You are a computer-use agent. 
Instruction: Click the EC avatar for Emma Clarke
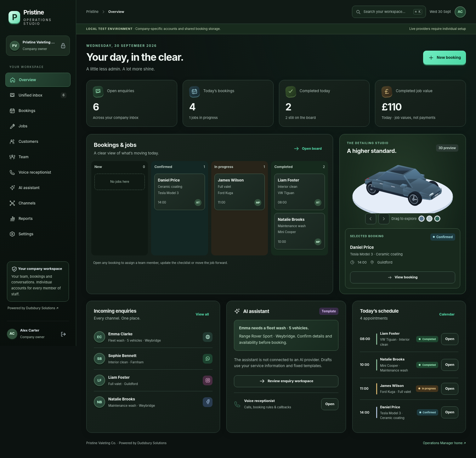pos(99,337)
